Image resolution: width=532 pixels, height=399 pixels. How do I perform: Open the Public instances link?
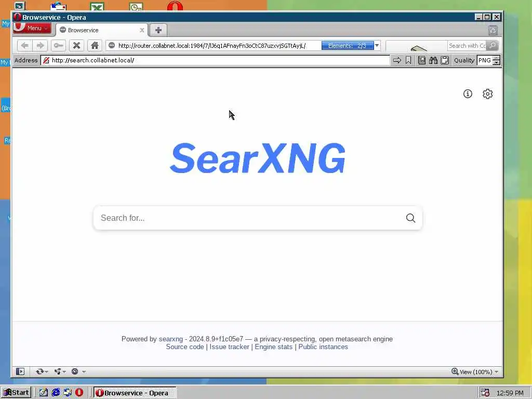pyautogui.click(x=323, y=347)
